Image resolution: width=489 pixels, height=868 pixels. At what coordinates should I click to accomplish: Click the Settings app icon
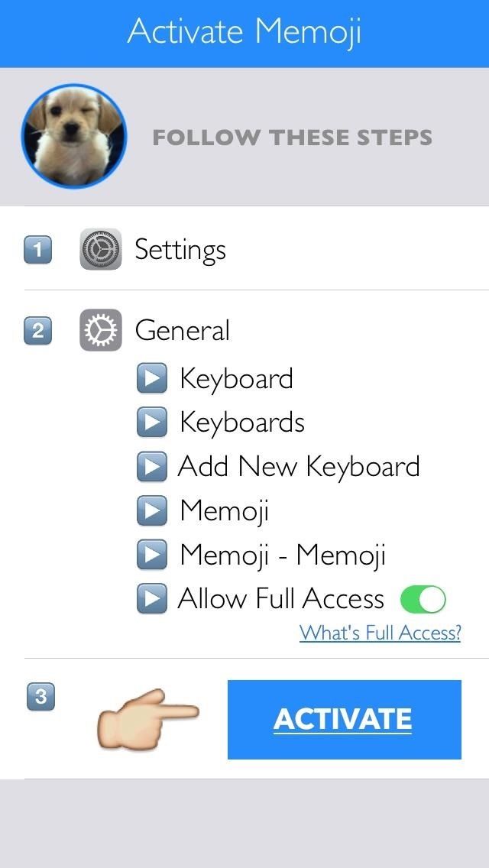click(x=100, y=248)
